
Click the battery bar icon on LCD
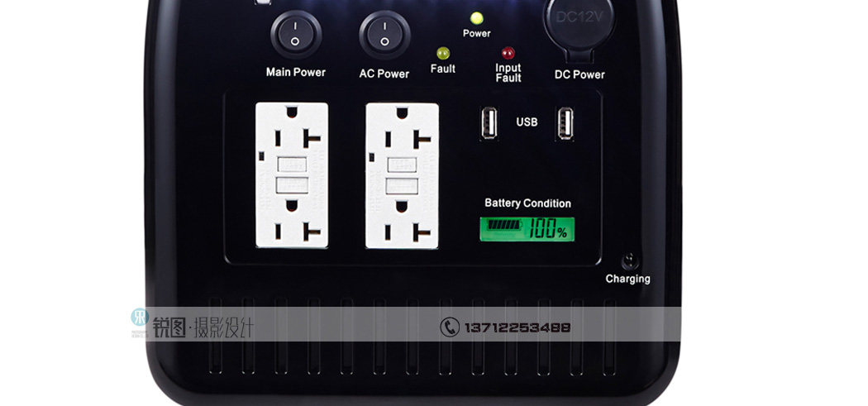click(x=504, y=225)
